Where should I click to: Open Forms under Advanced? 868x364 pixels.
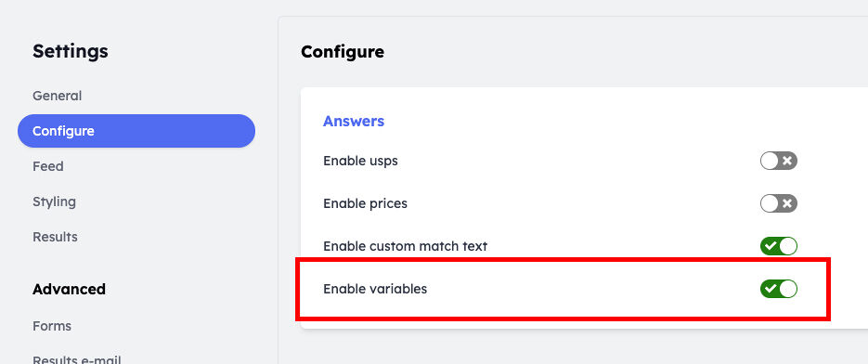pyautogui.click(x=52, y=326)
